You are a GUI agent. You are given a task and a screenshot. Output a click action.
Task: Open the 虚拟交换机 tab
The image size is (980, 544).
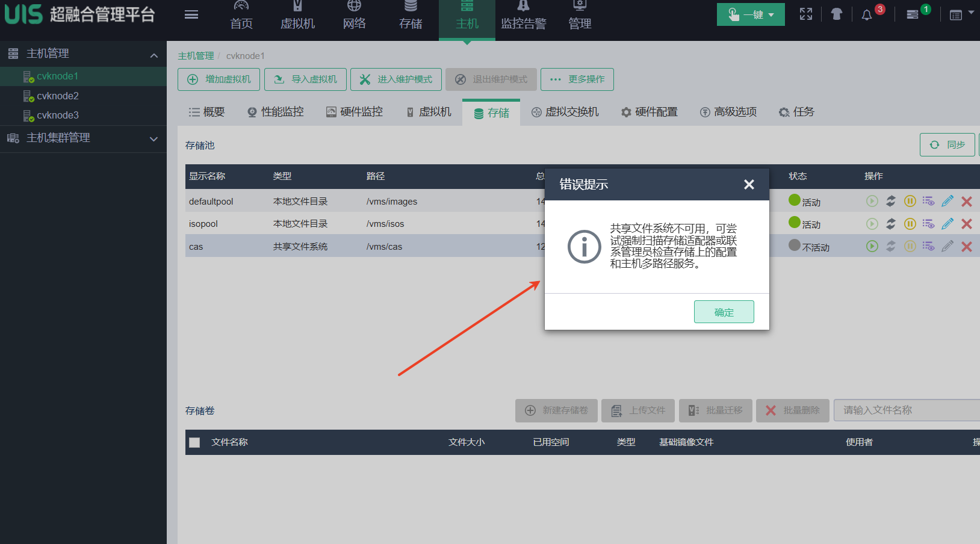565,112
